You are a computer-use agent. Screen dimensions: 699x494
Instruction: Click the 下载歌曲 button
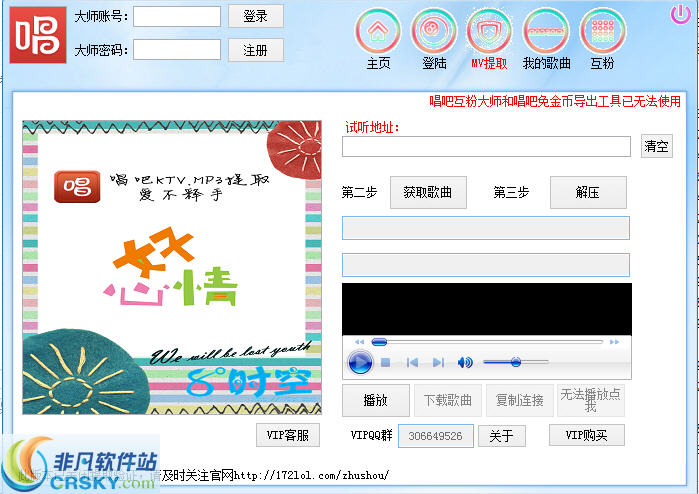448,400
